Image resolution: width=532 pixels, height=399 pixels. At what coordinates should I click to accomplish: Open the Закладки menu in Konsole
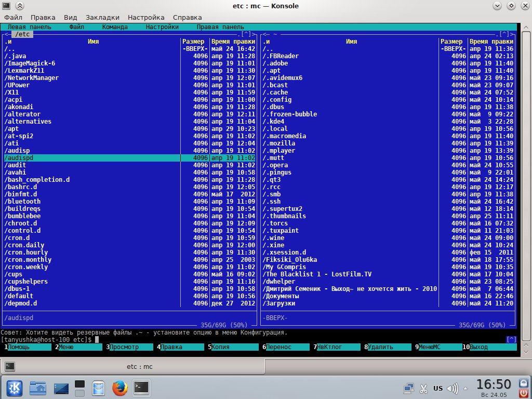(x=106, y=17)
